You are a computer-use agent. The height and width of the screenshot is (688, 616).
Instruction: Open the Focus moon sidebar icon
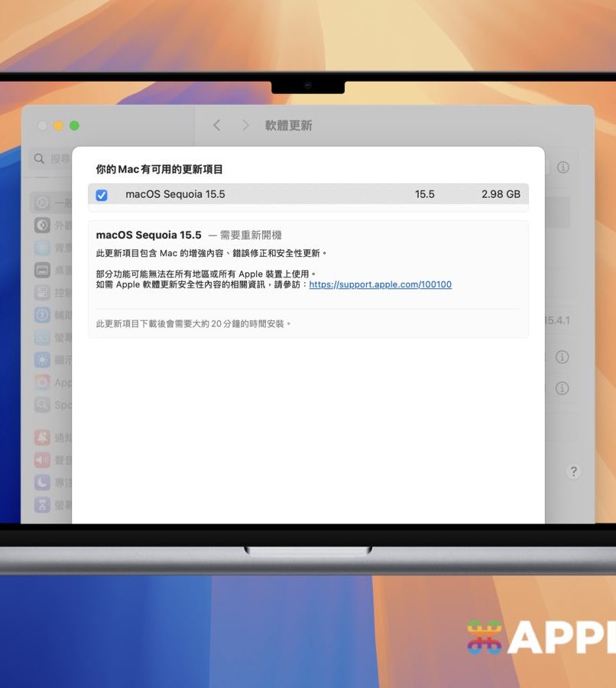[x=42, y=482]
